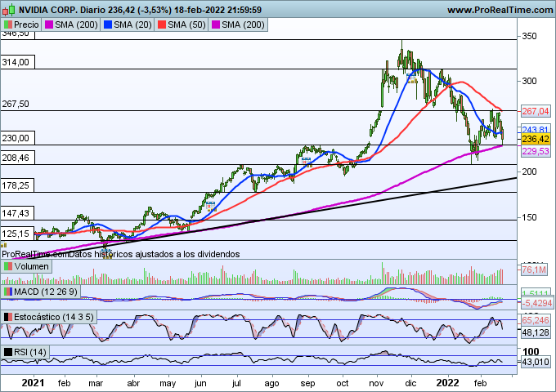This screenshot has width=556, height=392.
Task: Click the stochastic value 48,128
Action: coord(536,333)
